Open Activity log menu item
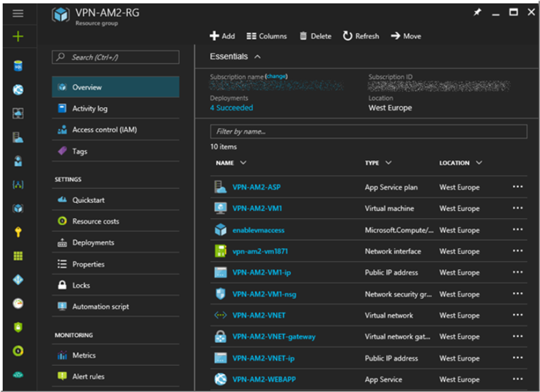The image size is (540, 392). click(116, 108)
